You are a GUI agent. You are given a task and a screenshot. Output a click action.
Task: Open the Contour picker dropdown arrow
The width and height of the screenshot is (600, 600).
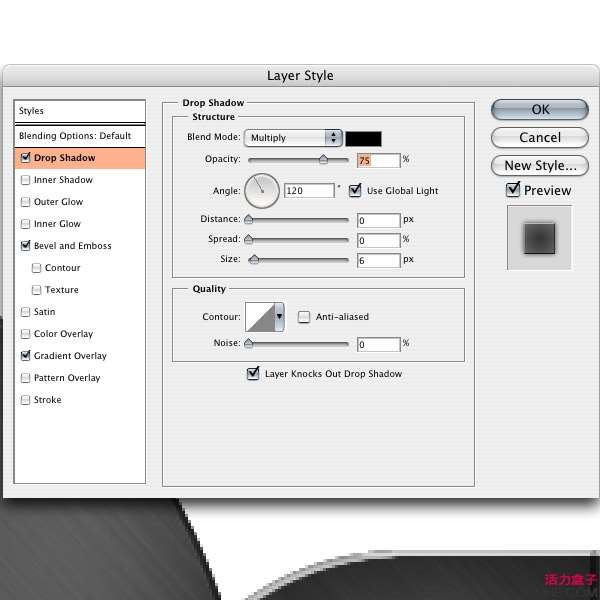pos(279,317)
